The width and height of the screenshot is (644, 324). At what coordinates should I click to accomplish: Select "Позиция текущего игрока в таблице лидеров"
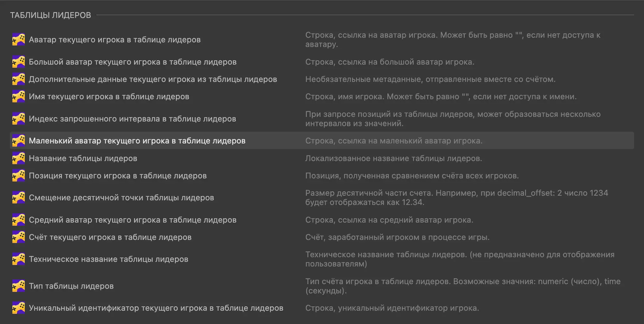point(118,176)
